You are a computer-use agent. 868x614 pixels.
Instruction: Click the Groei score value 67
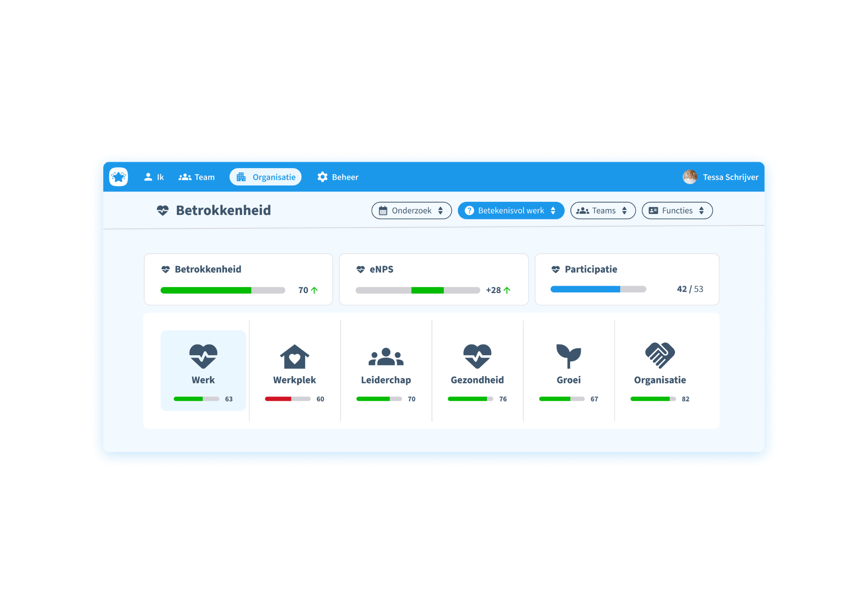pyautogui.click(x=595, y=399)
